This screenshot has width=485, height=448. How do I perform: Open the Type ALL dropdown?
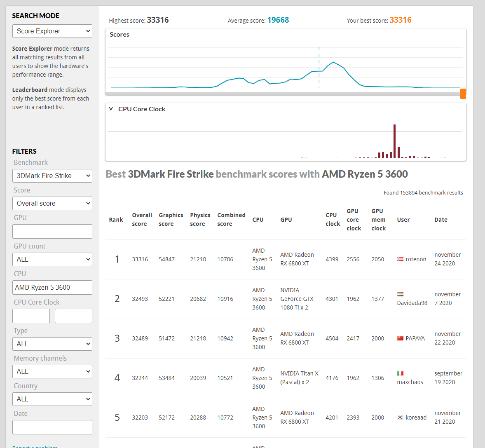pyautogui.click(x=52, y=344)
